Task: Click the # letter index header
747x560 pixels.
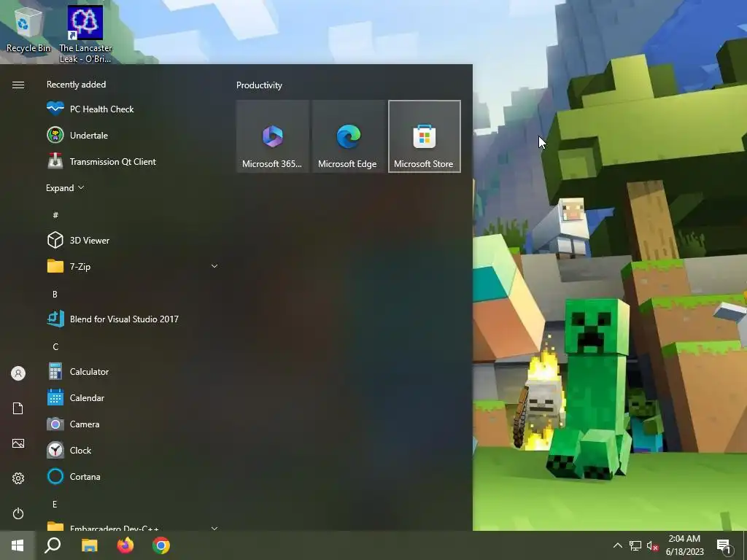Action: tap(55, 215)
